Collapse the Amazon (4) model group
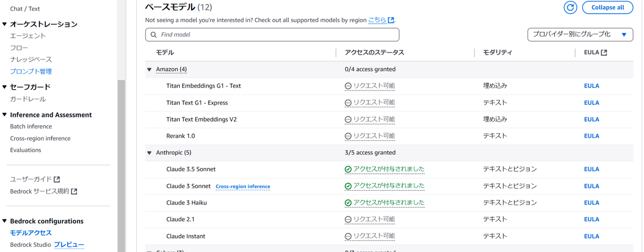 click(x=150, y=69)
